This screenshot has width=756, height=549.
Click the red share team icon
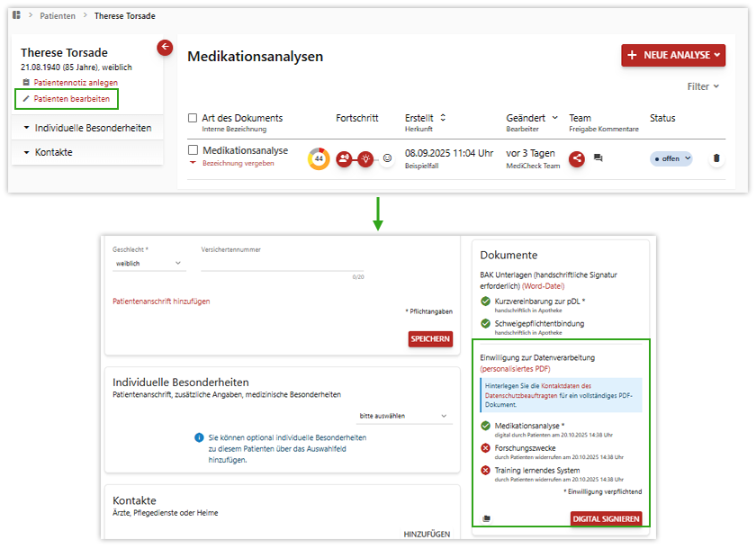pos(577,158)
